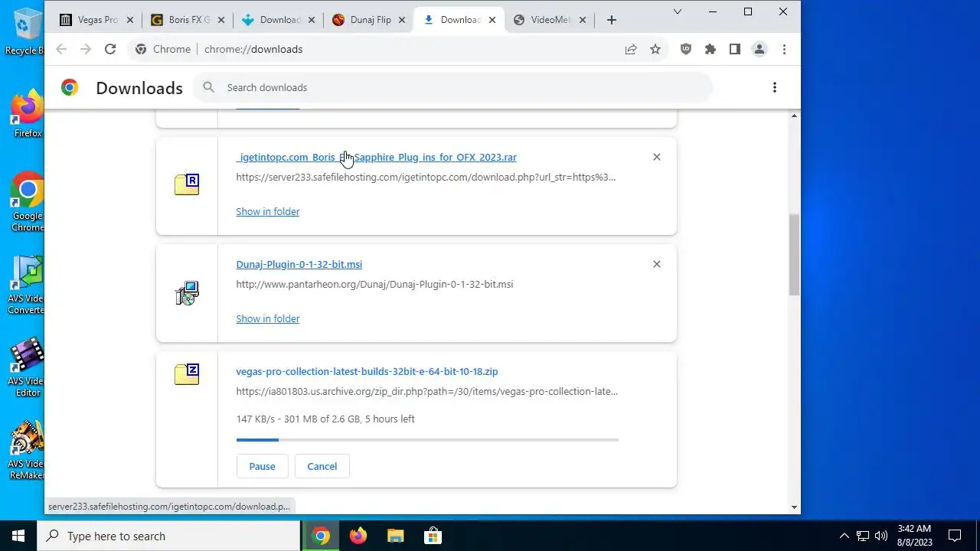Open Dunaj-Plugin-0-1-32-bit.msi file link
The height and width of the screenshot is (551, 980).
pos(299,264)
